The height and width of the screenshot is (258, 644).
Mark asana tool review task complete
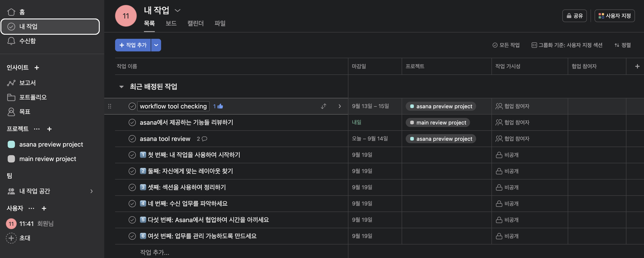click(132, 139)
